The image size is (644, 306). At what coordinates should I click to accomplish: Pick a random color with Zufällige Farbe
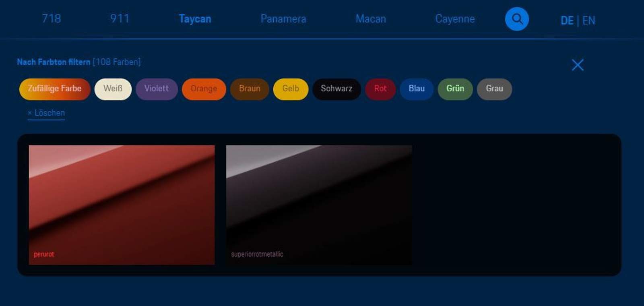click(55, 89)
